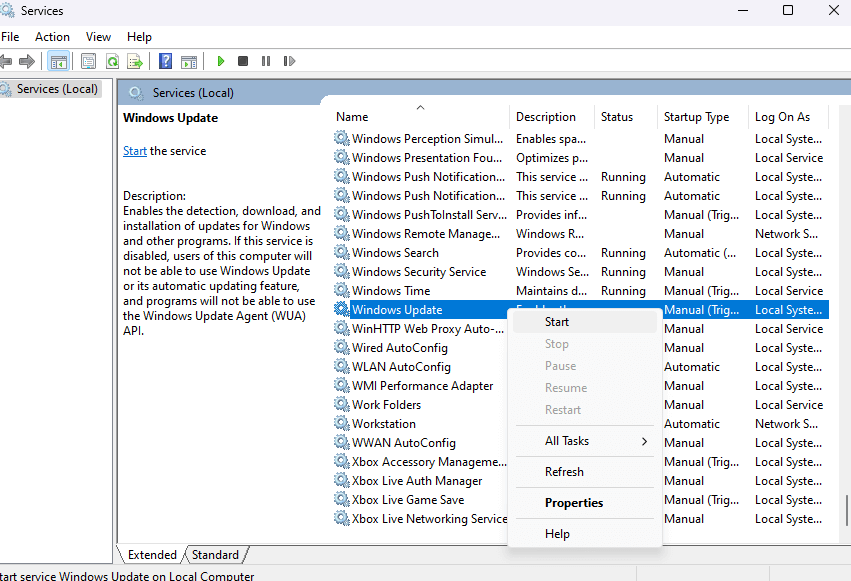Click the Export List toolbar icon
The width and height of the screenshot is (851, 581).
[134, 61]
